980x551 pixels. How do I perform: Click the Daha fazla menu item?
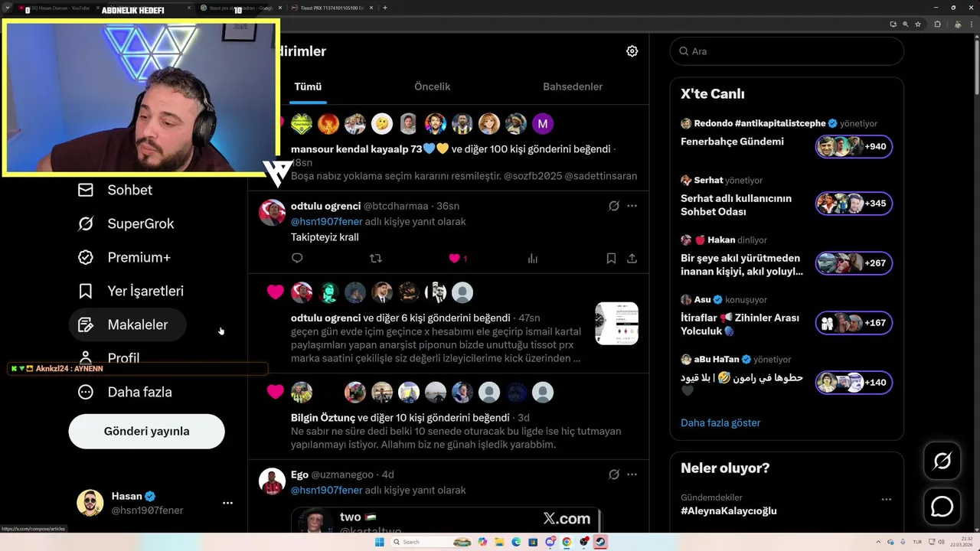tap(125, 392)
